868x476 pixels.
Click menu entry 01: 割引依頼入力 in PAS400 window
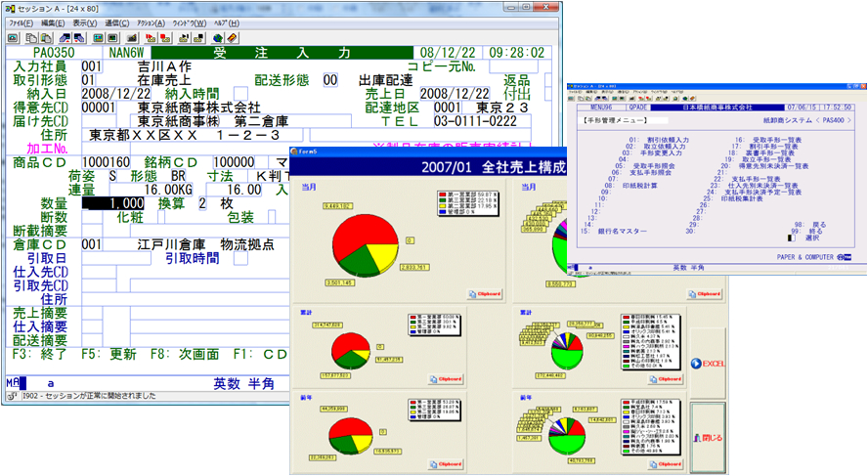659,140
